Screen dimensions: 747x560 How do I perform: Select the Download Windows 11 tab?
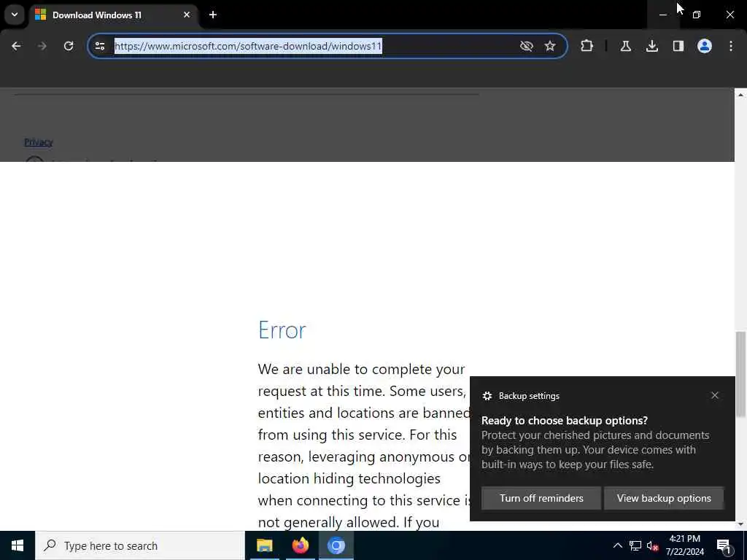click(x=114, y=15)
